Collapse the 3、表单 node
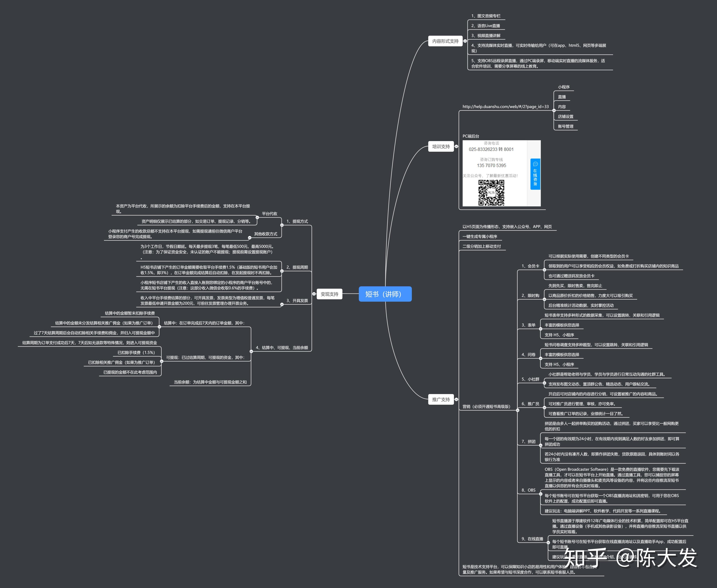 click(x=540, y=329)
